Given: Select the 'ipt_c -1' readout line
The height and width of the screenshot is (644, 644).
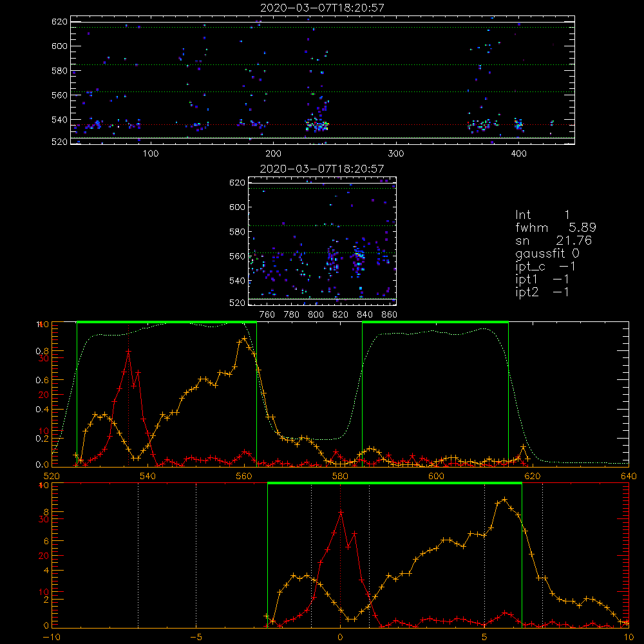Looking at the screenshot, I should (545, 267).
